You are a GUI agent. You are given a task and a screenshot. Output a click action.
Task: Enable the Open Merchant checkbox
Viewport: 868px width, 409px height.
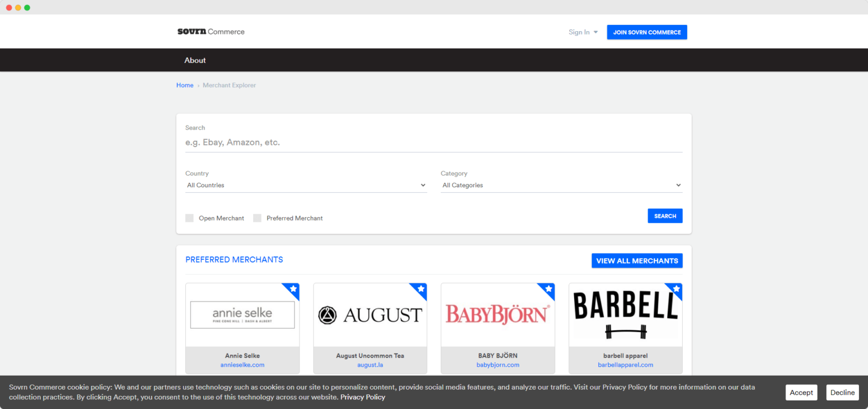(189, 218)
